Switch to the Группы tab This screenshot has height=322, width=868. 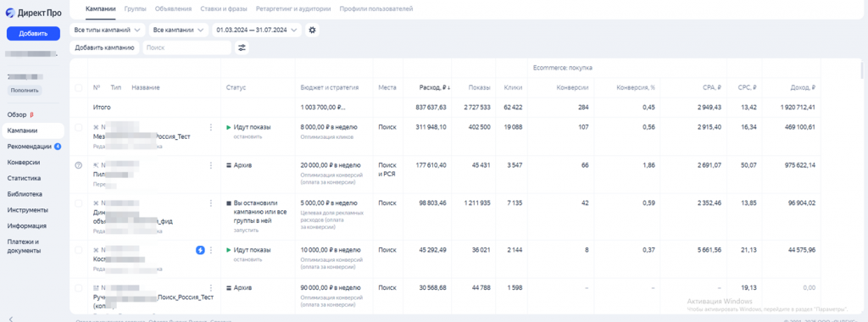pyautogui.click(x=136, y=8)
